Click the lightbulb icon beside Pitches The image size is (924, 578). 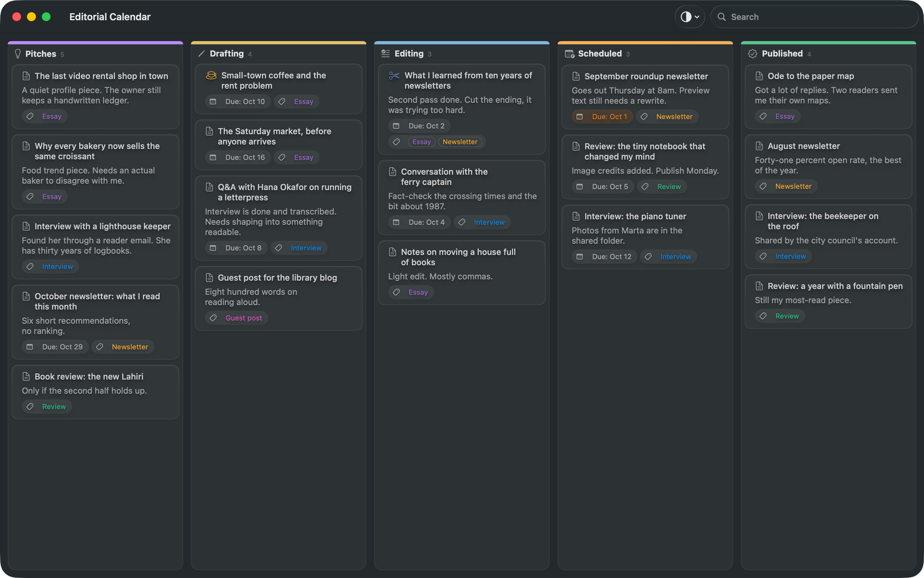18,54
